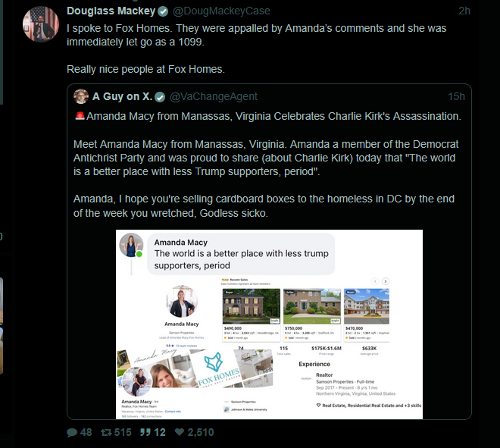The image size is (500, 448).
Task: Open the 2h tweet timestamp
Action: click(464, 11)
